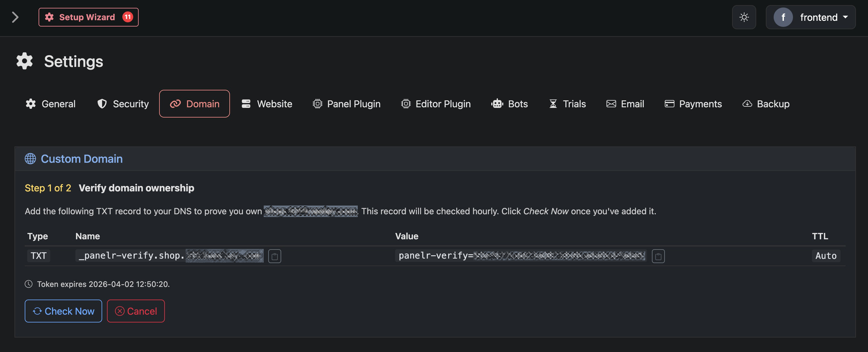Click the Setup Wizard notification badge 11
868x352 pixels.
[x=128, y=17]
